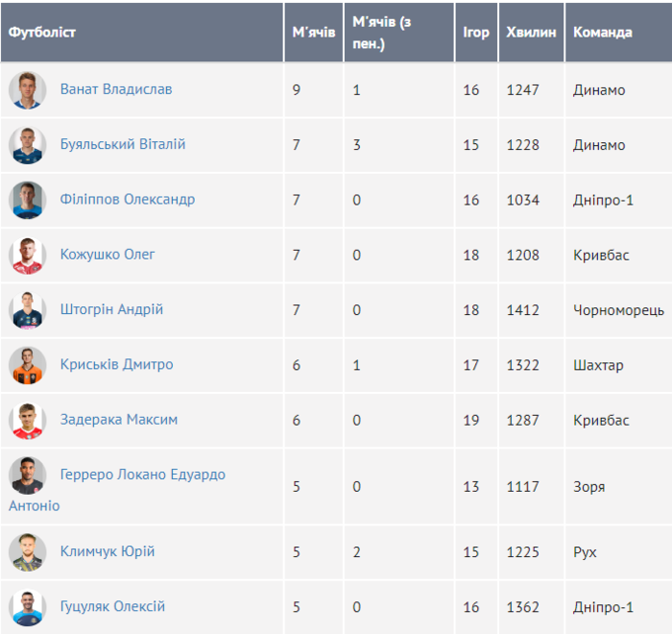This screenshot has height=634, width=672.
Task: Click Задерака Максим's player photo
Action: point(28,421)
